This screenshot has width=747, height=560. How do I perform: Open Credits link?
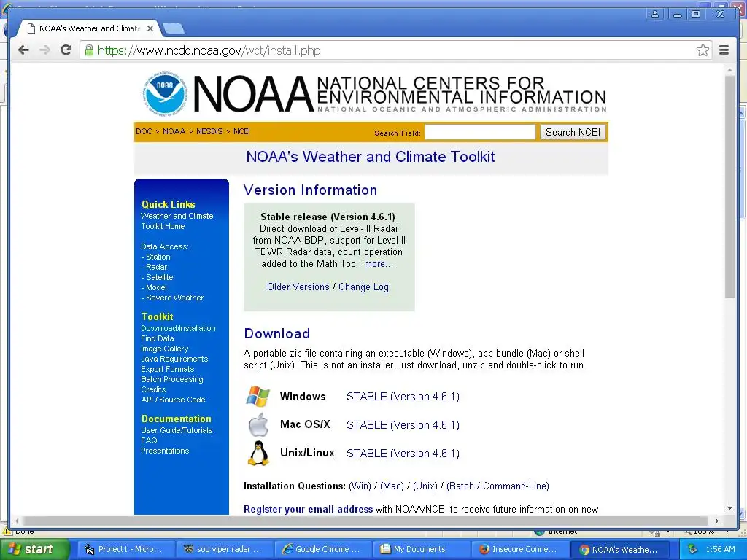[x=153, y=389]
